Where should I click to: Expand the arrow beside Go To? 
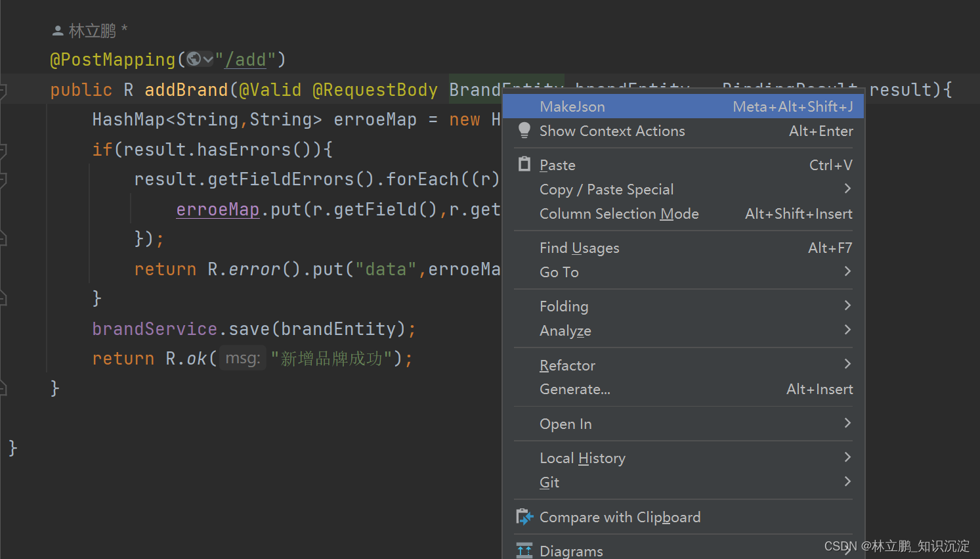click(847, 271)
